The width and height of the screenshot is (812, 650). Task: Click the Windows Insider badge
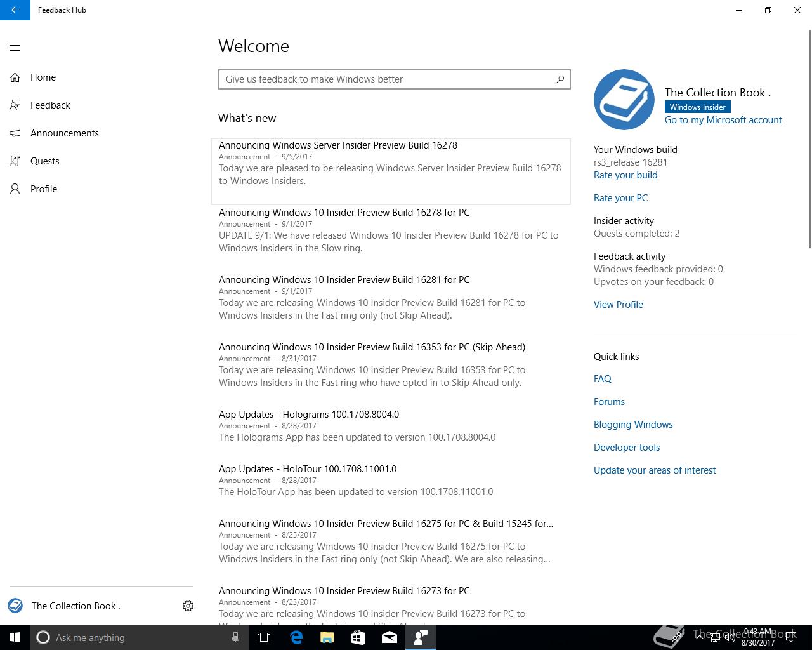[697, 107]
